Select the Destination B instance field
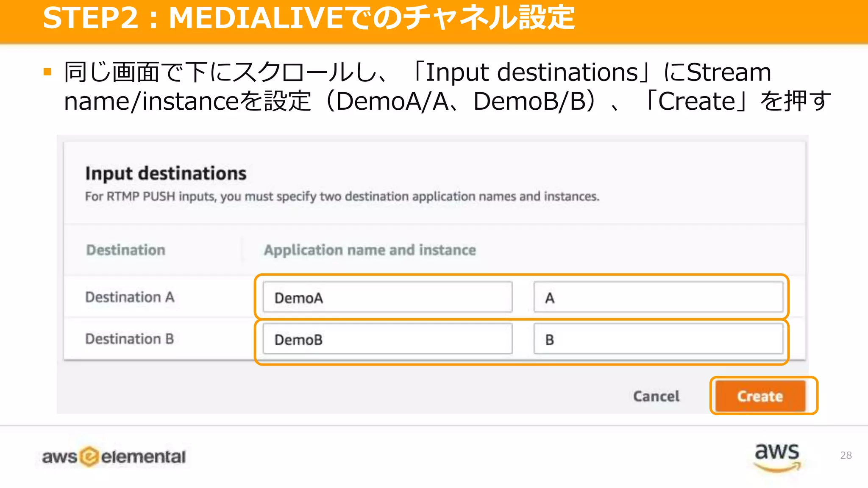The height and width of the screenshot is (488, 868). point(658,339)
